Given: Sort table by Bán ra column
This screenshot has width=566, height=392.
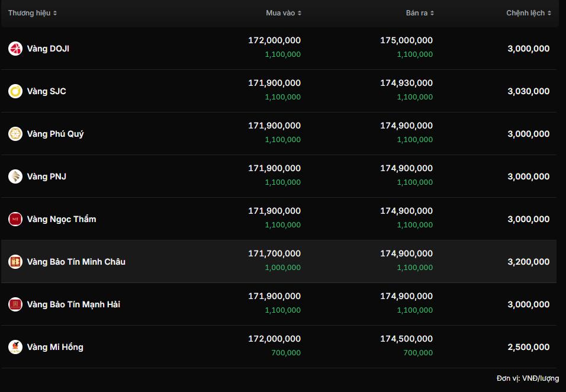Looking at the screenshot, I should [420, 13].
